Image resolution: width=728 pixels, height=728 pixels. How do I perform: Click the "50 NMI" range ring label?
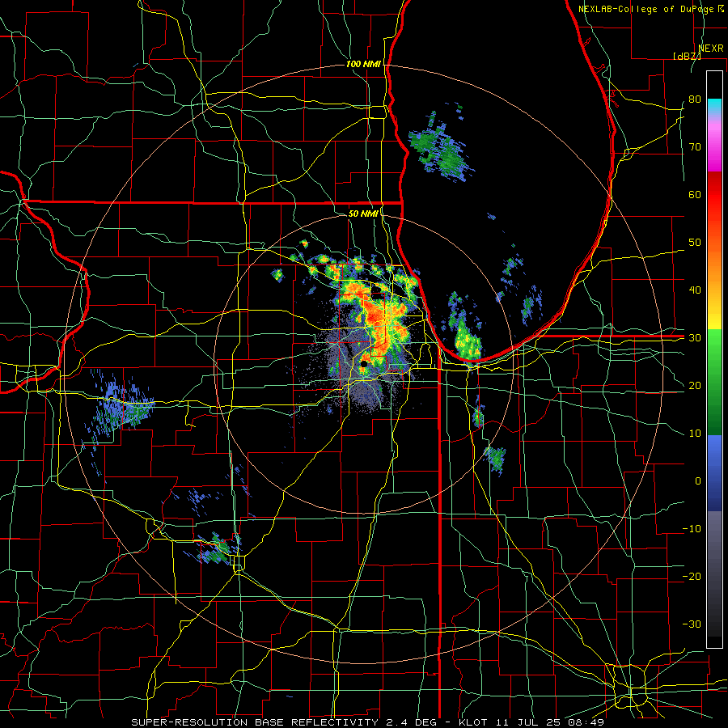tap(363, 214)
